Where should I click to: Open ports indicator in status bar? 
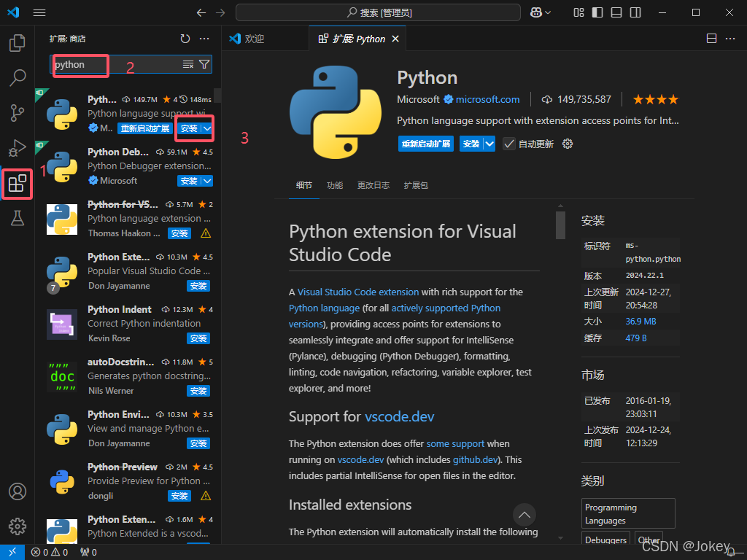tap(88, 553)
